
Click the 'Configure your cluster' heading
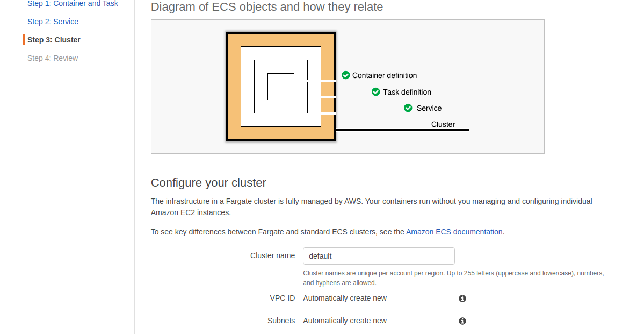[x=208, y=183]
